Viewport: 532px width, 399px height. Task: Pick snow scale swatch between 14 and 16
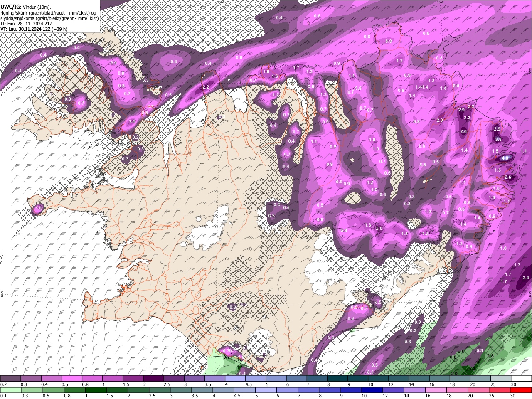point(419,378)
